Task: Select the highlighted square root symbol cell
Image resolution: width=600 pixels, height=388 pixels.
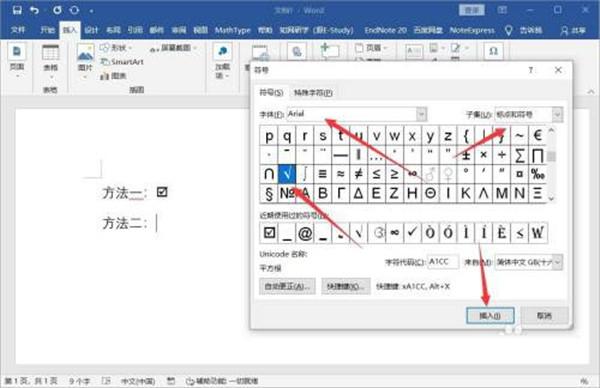Action: [x=287, y=174]
